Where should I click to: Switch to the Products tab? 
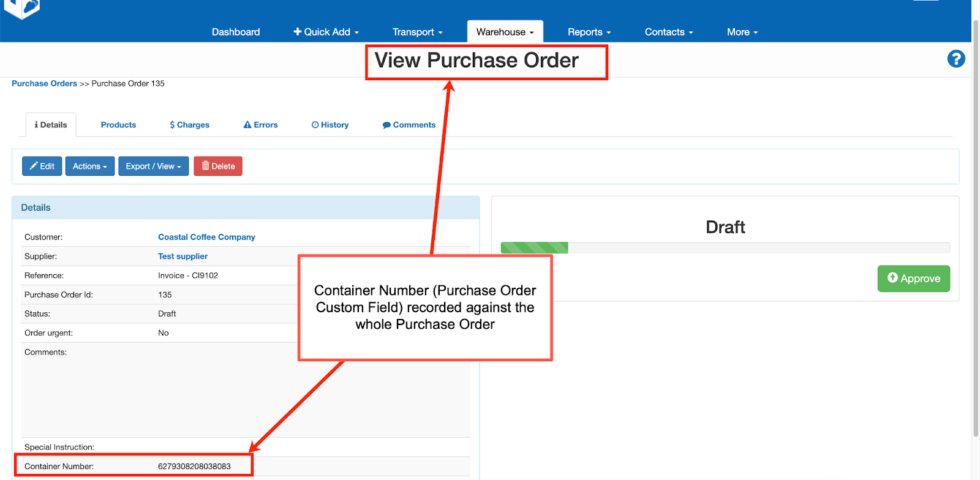pos(118,125)
